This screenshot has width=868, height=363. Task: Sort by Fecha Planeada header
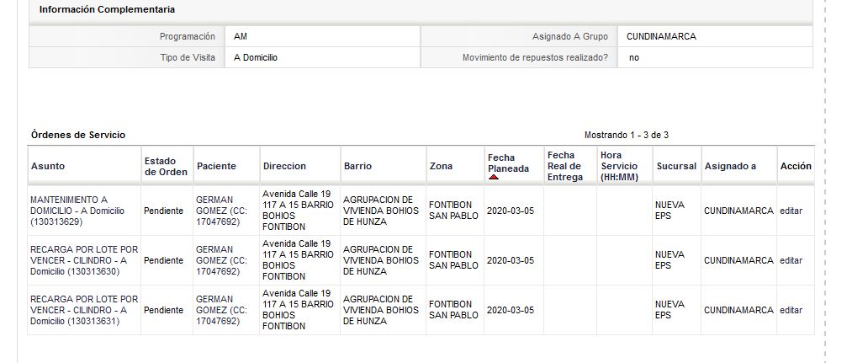pos(508,163)
